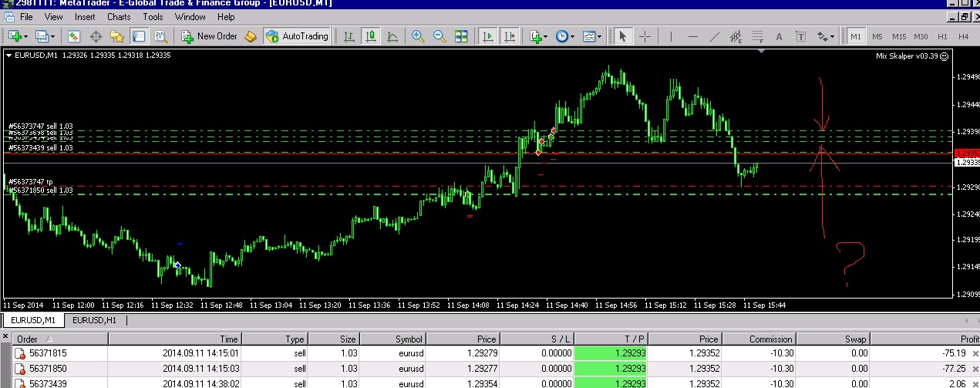
Task: Launch MetaEditor from yellow book icon
Action: coord(251,35)
